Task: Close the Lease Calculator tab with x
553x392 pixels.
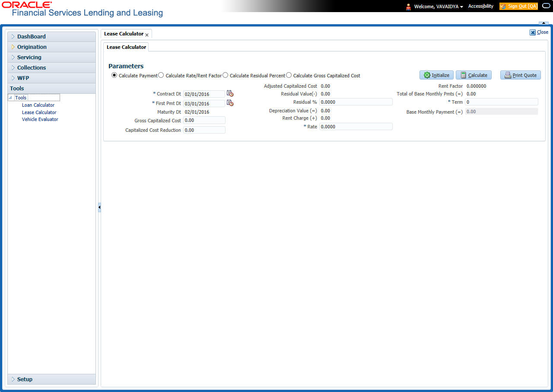Action: click(147, 35)
